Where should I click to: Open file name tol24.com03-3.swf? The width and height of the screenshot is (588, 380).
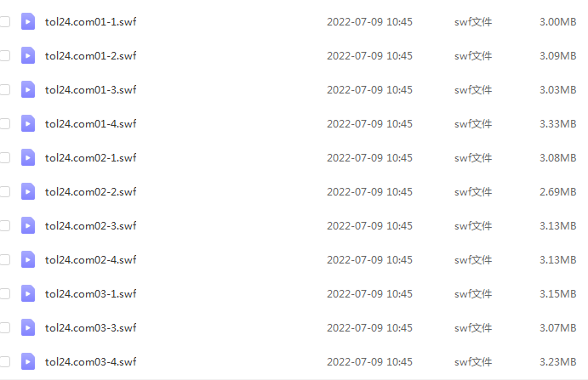[90, 328]
